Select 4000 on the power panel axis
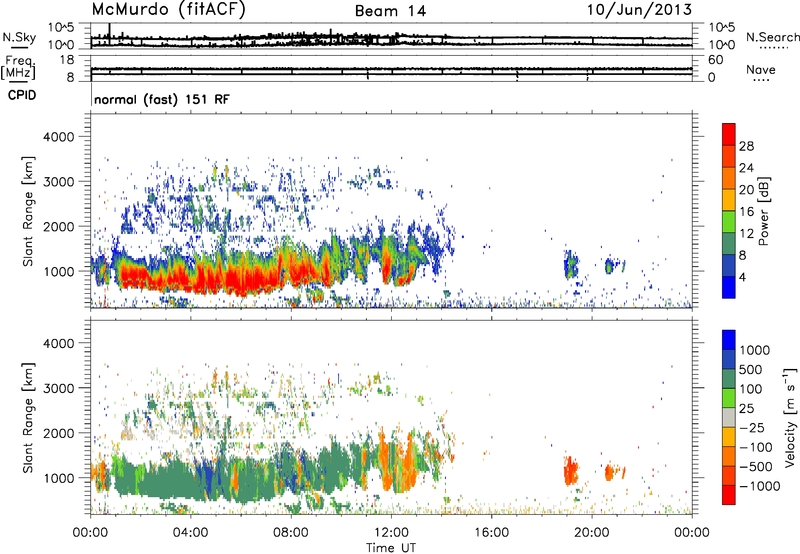 click(59, 137)
